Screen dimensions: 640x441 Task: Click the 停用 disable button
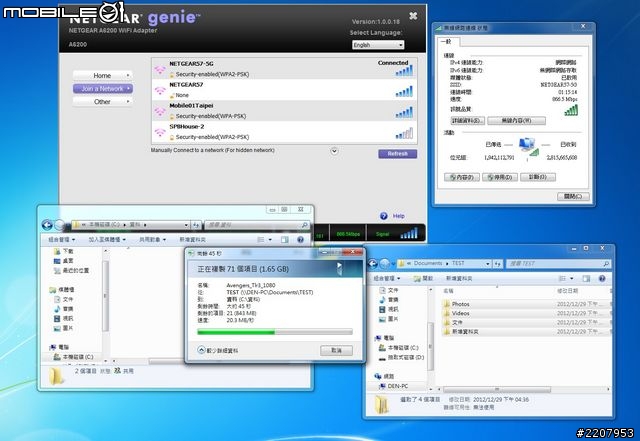coord(500,177)
